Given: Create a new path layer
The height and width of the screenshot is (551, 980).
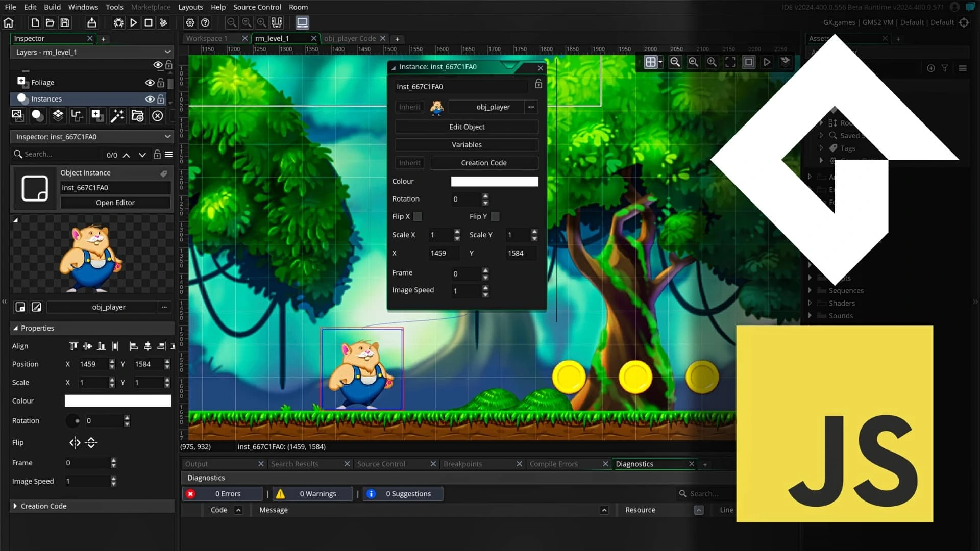Looking at the screenshot, I should point(77,116).
